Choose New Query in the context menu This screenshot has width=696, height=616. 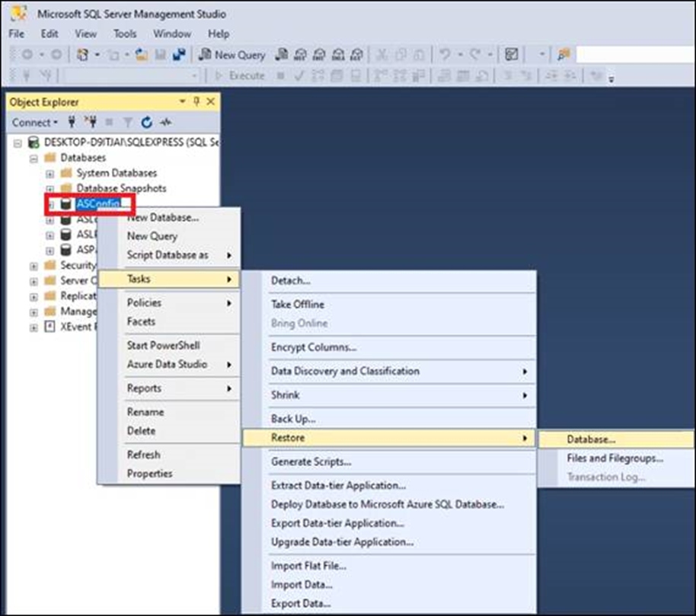(x=169, y=236)
